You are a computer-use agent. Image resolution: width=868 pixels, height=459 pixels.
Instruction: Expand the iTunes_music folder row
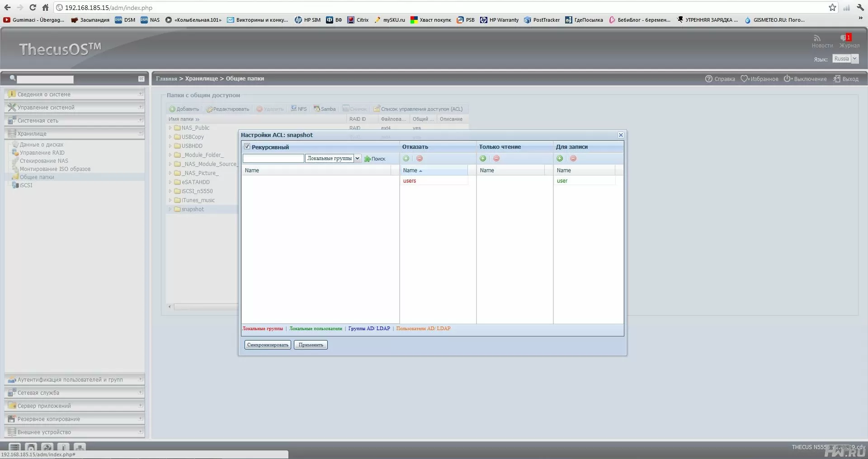coord(170,200)
